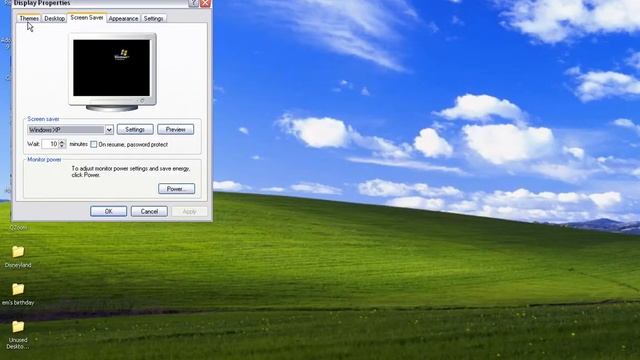Click the Display Properties title bar
The height and width of the screenshot is (360, 640).
coord(100,3)
